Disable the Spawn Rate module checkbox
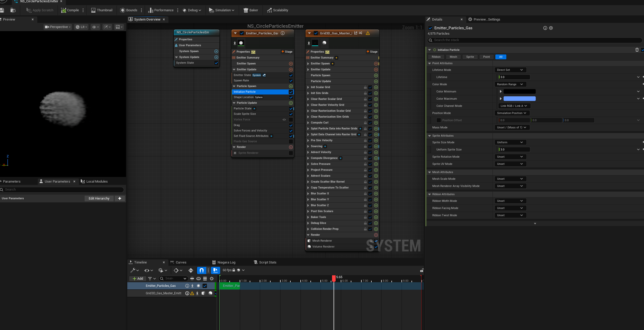Viewport: 644px width, 330px height. tap(291, 81)
